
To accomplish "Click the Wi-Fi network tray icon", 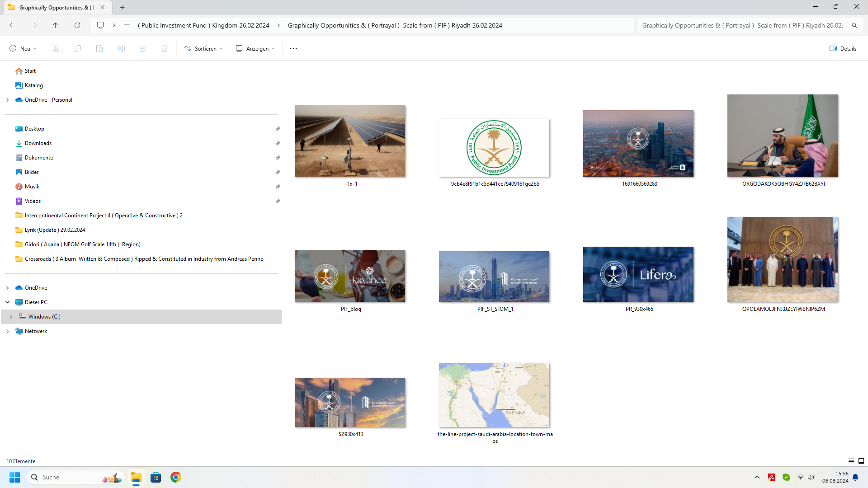I will pyautogui.click(x=800, y=477).
